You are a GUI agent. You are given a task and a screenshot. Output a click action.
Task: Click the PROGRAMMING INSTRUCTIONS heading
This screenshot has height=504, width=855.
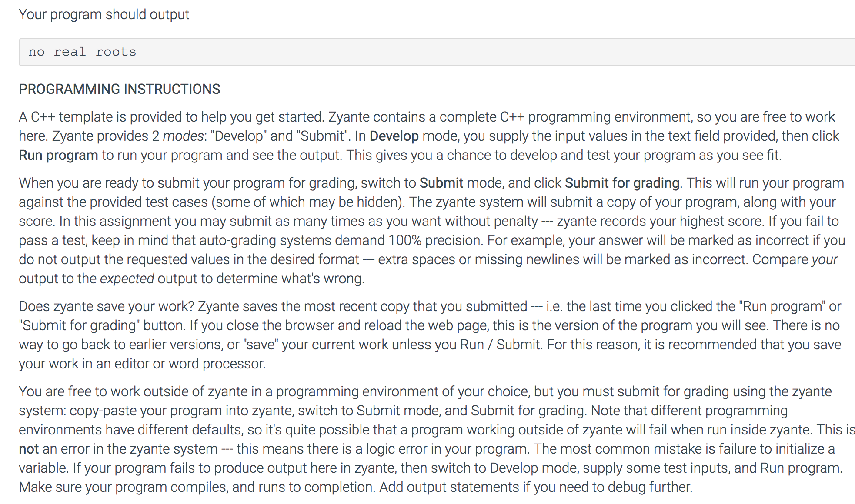click(120, 89)
